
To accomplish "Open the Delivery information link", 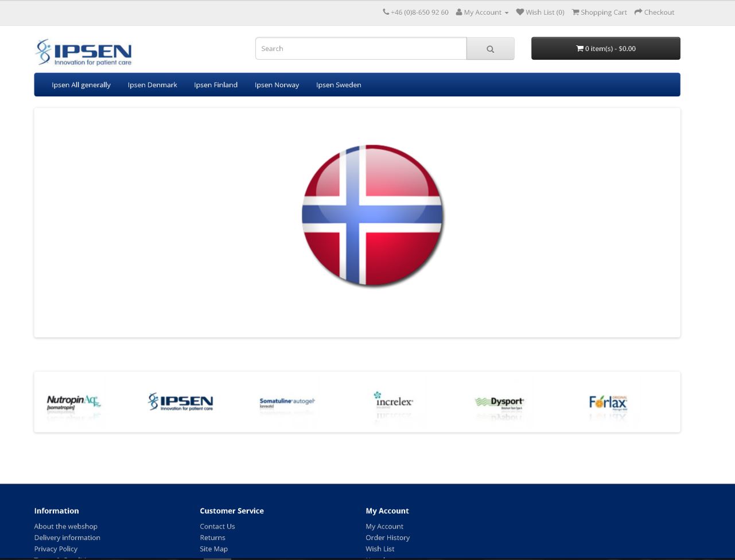I will click(x=67, y=538).
